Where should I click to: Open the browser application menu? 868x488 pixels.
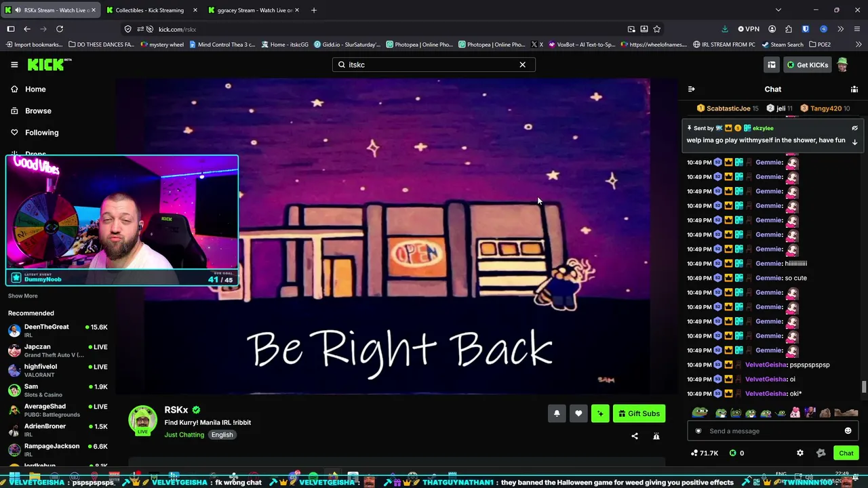coord(856,29)
